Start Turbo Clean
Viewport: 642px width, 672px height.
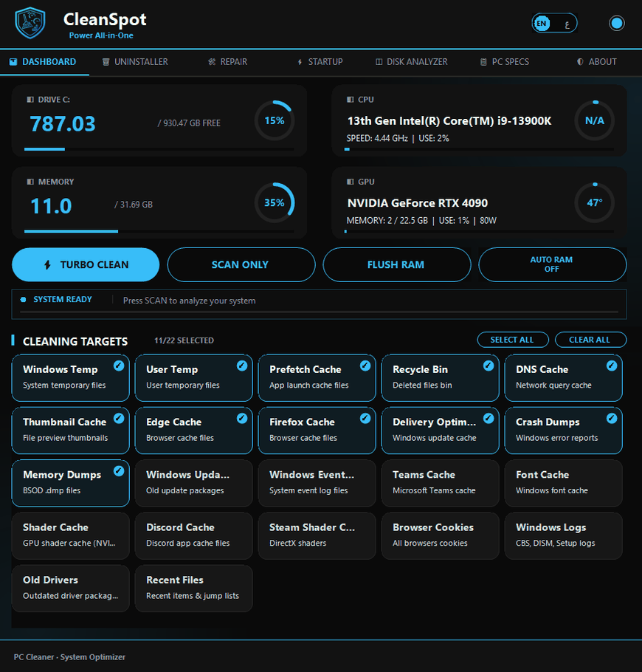(86, 264)
